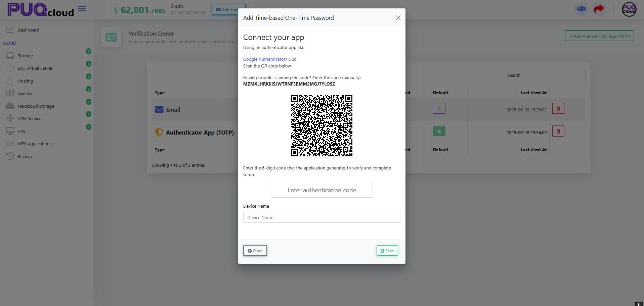Open the Duo authenticator link
Image resolution: width=644 pixels, height=306 pixels.
pos(292,59)
